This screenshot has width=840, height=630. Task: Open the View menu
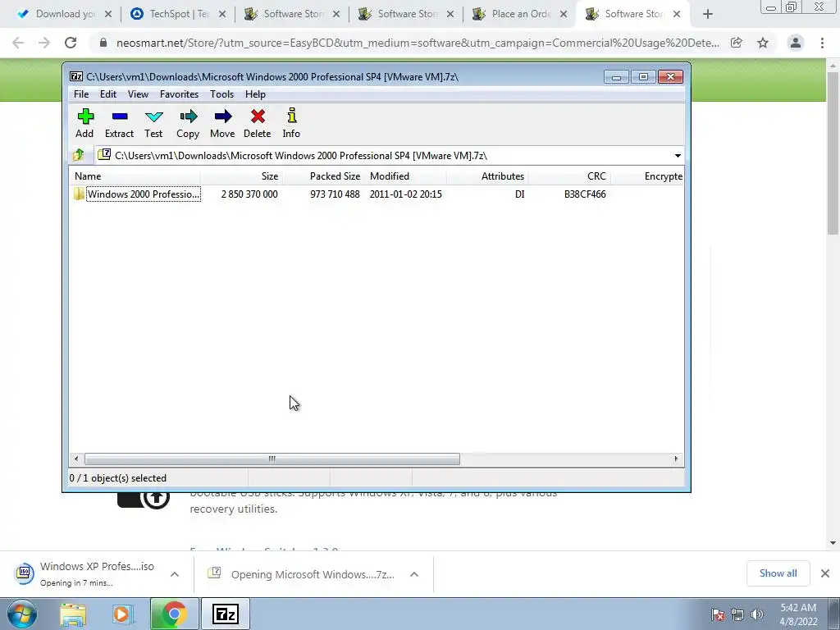pos(138,94)
